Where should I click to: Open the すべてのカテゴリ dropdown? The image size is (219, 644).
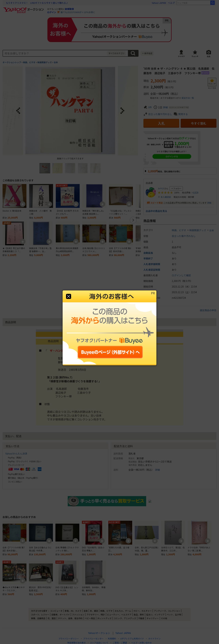click(x=116, y=53)
